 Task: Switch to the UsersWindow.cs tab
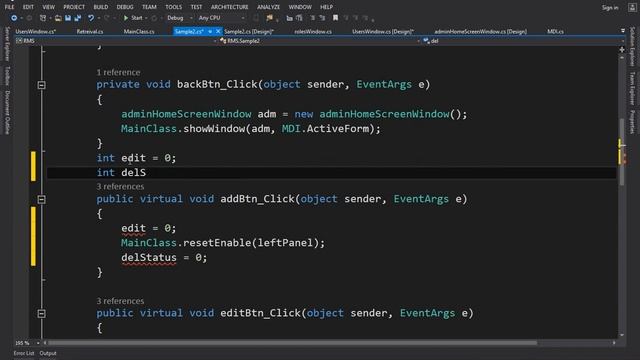coord(36,31)
